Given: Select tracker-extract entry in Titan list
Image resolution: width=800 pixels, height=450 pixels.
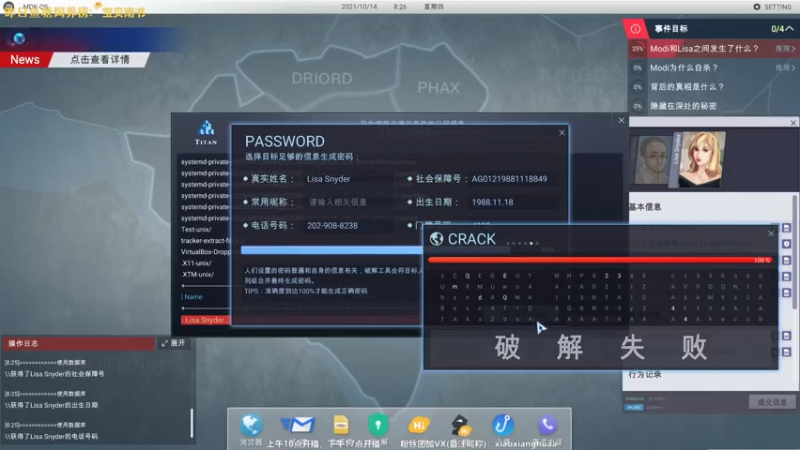Looking at the screenshot, I should tap(206, 241).
